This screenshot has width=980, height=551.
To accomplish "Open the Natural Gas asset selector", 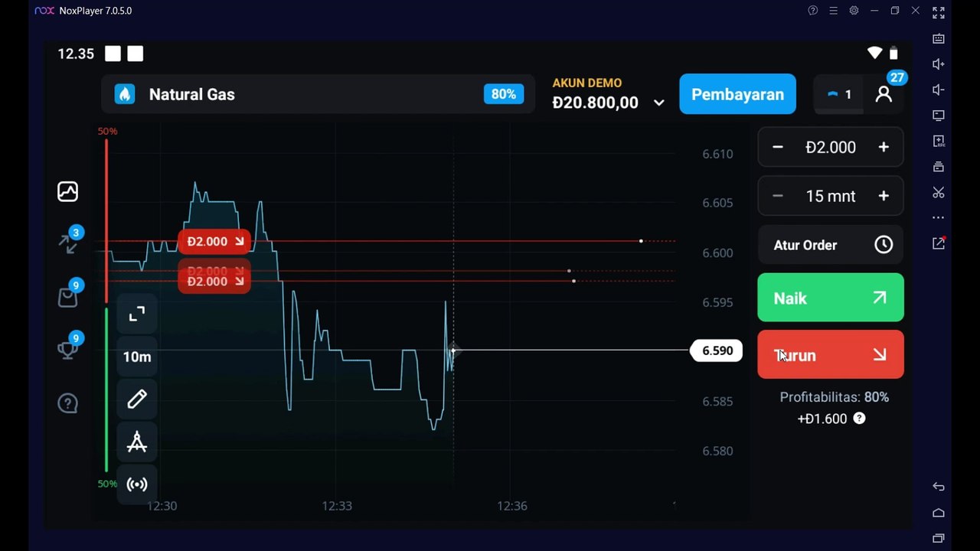I will (318, 94).
